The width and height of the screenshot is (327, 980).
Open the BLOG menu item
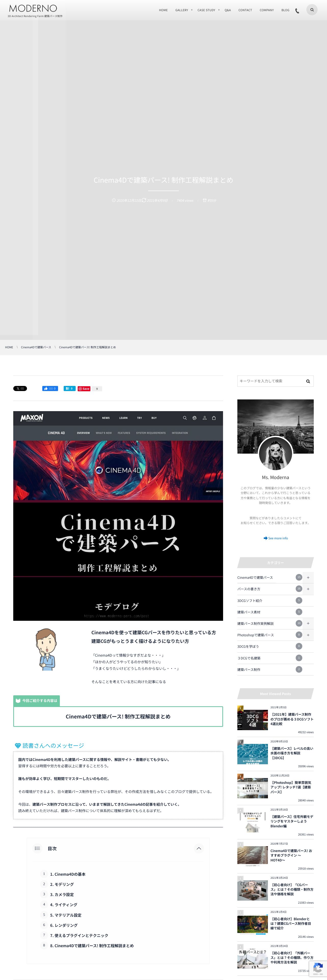285,10
